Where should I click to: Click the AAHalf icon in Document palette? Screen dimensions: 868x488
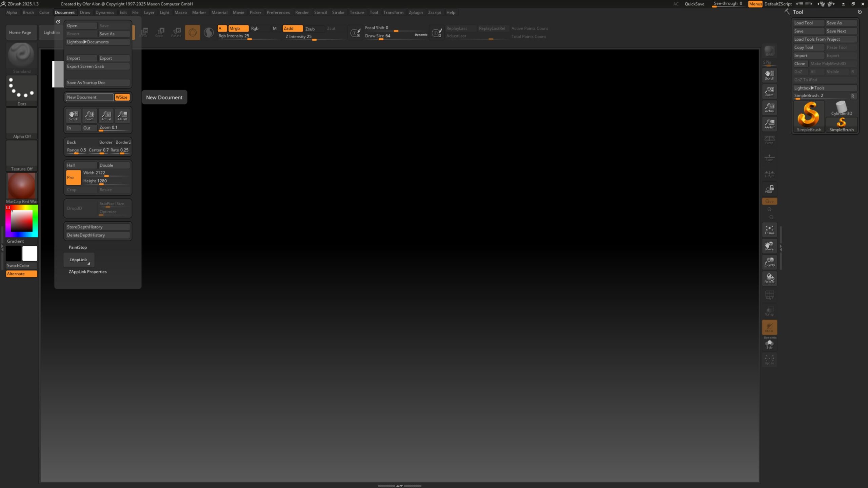tap(122, 116)
